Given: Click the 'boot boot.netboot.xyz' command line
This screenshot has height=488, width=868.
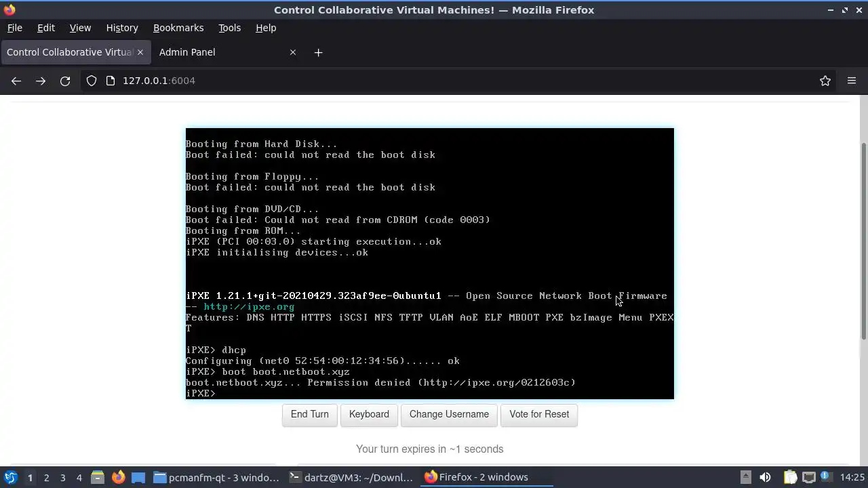Looking at the screenshot, I should (268, 371).
